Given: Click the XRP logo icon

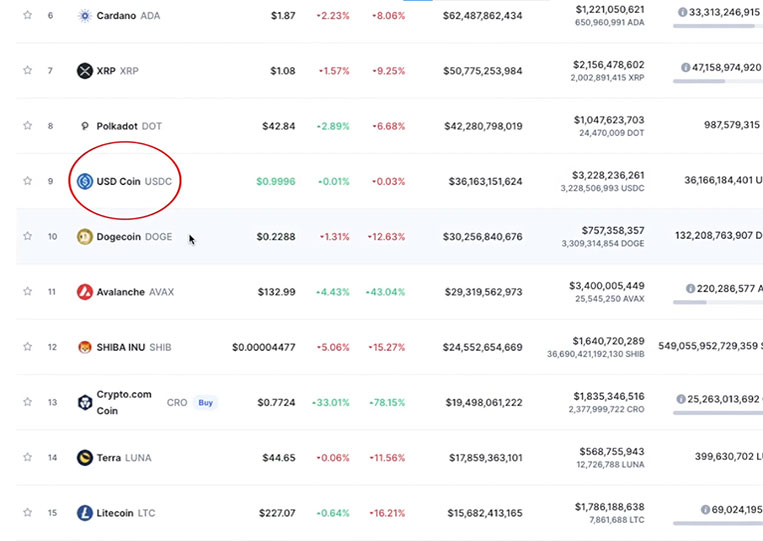Looking at the screenshot, I should tap(85, 71).
